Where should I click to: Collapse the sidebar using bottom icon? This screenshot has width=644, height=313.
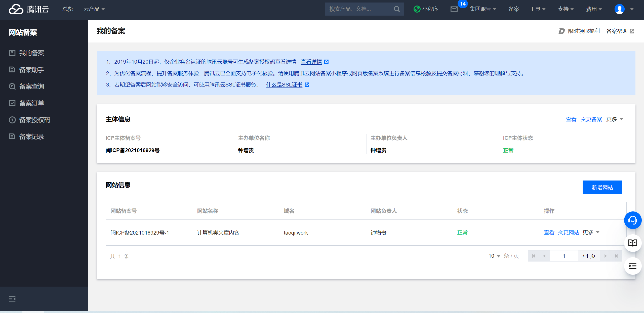point(12,299)
